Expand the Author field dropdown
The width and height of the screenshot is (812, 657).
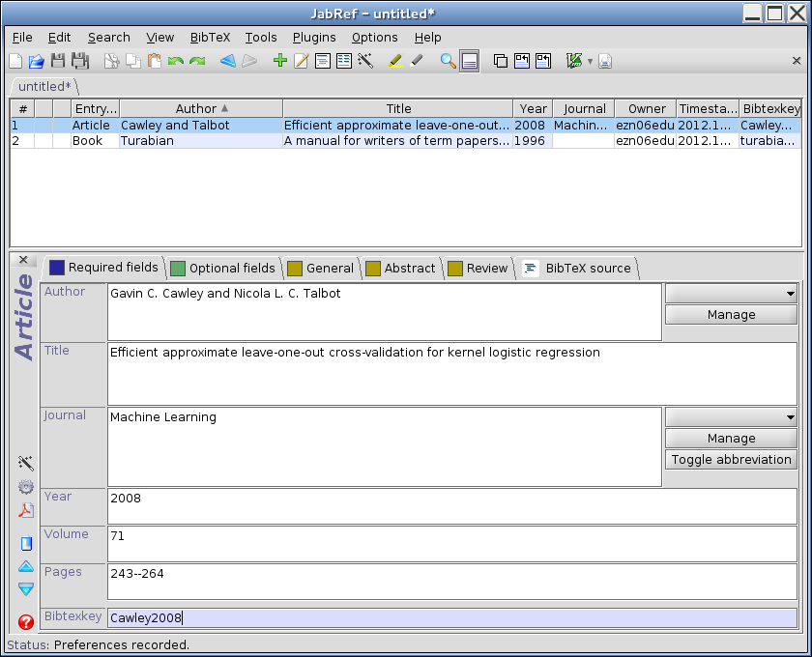click(731, 293)
